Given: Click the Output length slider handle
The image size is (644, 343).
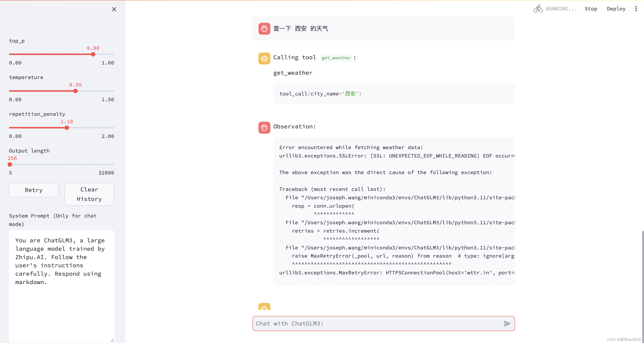Looking at the screenshot, I should click(10, 164).
